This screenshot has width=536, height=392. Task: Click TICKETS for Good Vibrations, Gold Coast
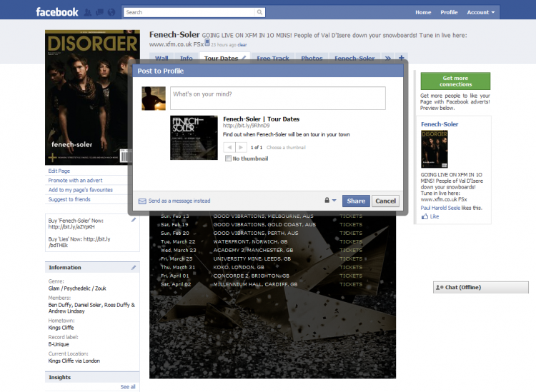tap(351, 224)
